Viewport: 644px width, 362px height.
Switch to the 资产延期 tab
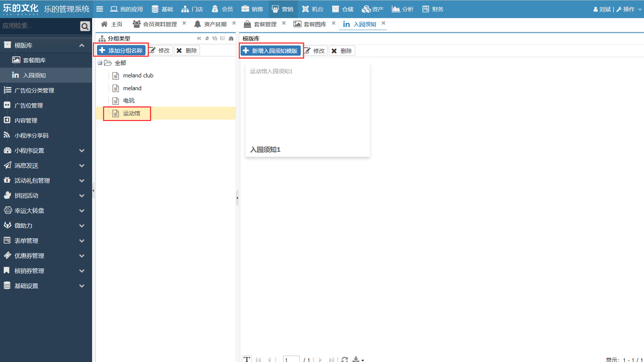pyautogui.click(x=211, y=24)
